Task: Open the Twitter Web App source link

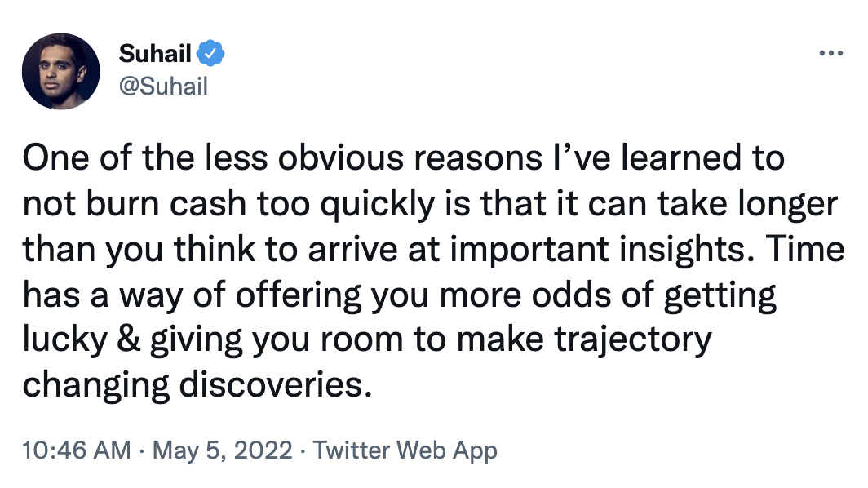Action: coord(405,450)
